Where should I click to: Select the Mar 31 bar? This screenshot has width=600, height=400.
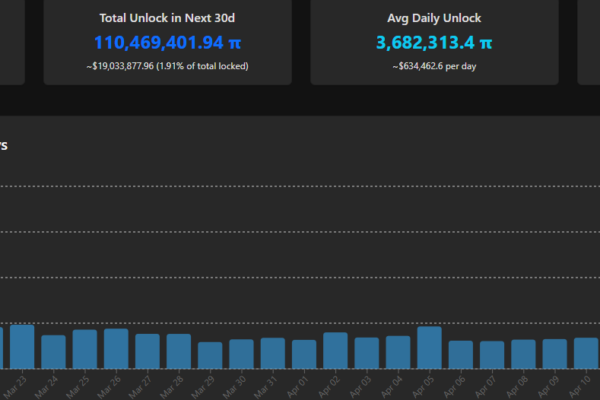click(273, 353)
